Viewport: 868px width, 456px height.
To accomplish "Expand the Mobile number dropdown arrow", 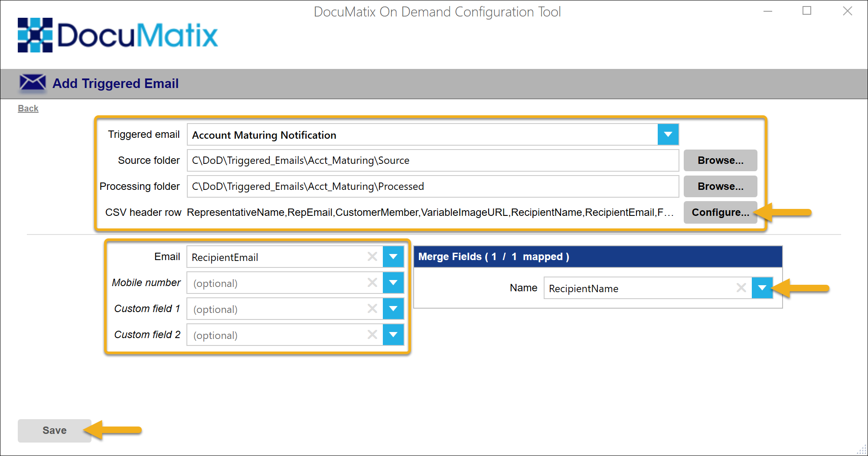I will (x=393, y=283).
